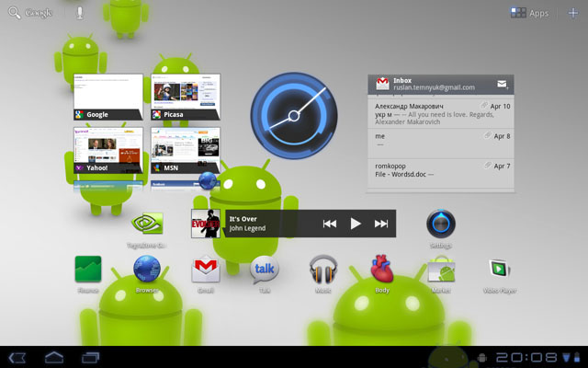The width and height of the screenshot is (588, 368).
Task: Tap the Home navigation button
Action: coord(54,357)
